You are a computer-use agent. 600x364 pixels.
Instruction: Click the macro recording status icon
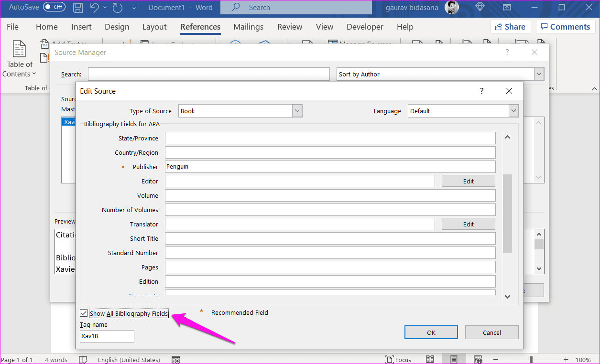pos(175,360)
